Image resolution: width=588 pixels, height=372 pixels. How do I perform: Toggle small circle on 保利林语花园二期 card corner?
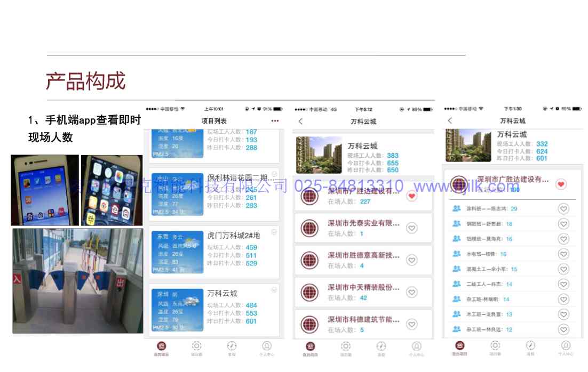(x=274, y=174)
